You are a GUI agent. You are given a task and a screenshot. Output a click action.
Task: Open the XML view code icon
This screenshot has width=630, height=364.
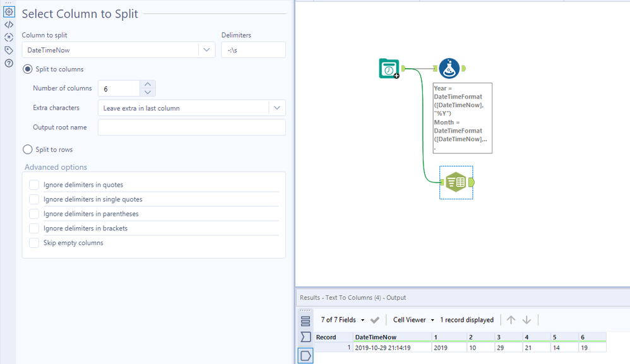click(9, 25)
